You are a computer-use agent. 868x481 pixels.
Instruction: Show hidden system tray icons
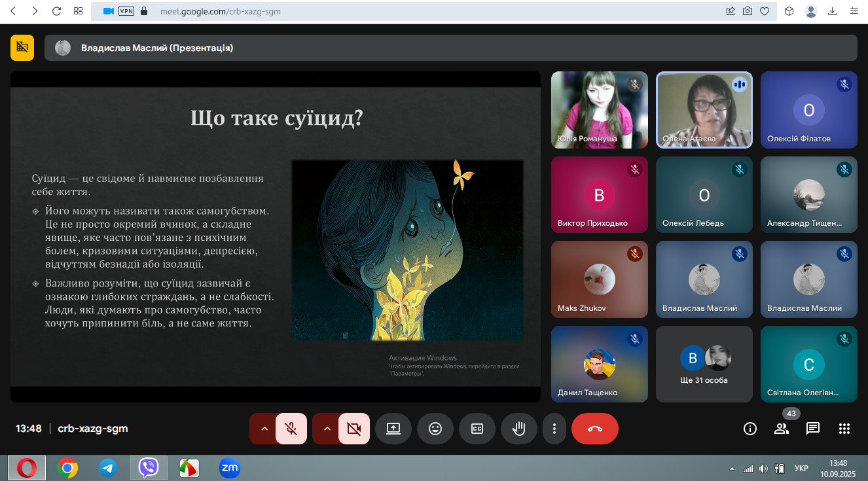click(732, 469)
